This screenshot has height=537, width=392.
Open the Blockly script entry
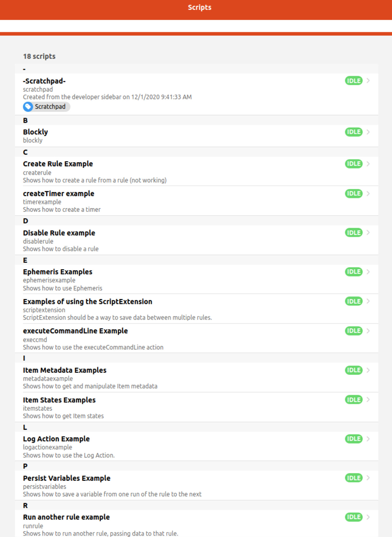click(x=197, y=136)
